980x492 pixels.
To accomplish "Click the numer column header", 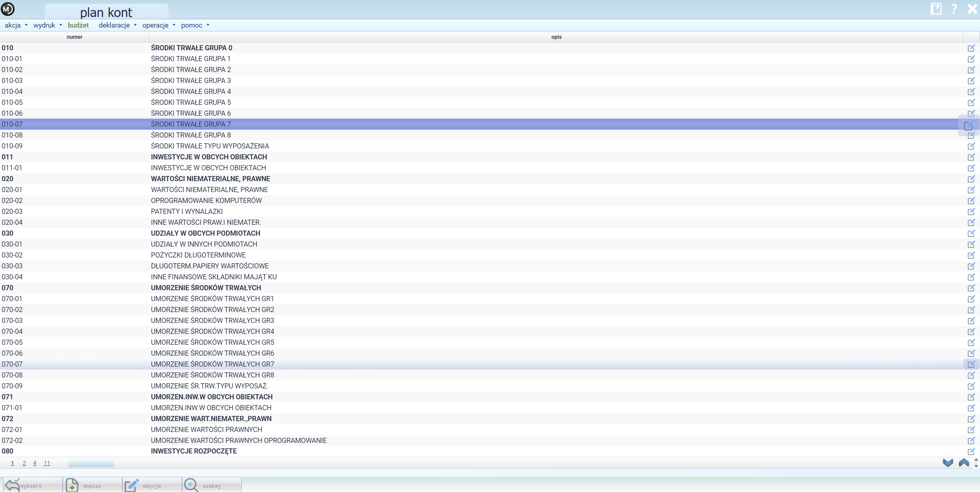I will click(74, 37).
